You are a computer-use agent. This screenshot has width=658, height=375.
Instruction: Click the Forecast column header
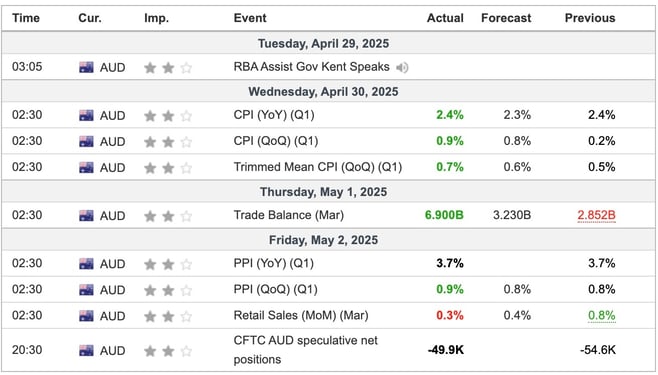(x=506, y=18)
